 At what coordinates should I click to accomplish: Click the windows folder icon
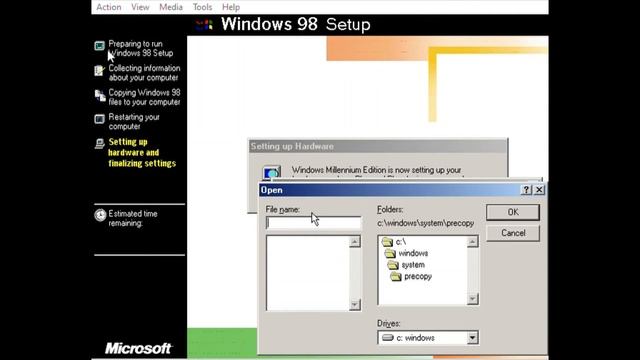pos(390,253)
